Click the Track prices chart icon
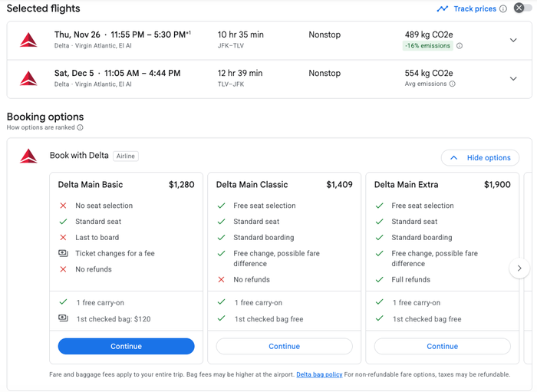This screenshot has width=537, height=392. 442,9
